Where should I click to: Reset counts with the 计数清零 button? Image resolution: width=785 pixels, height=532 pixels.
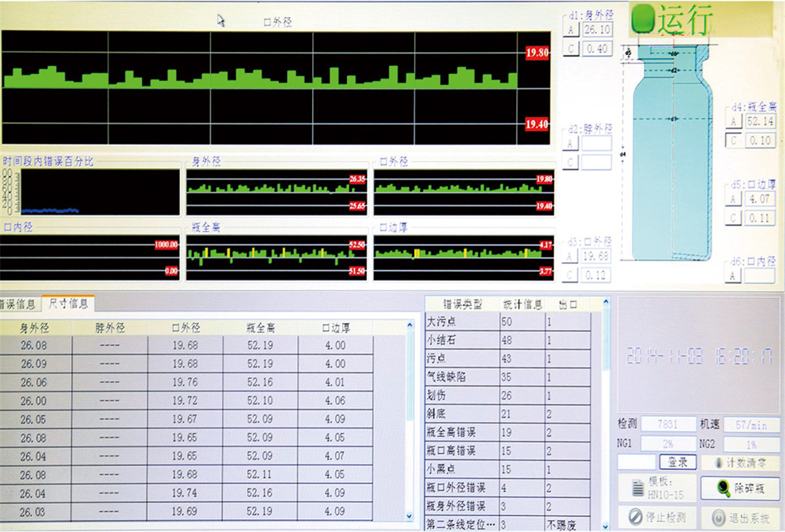740,462
